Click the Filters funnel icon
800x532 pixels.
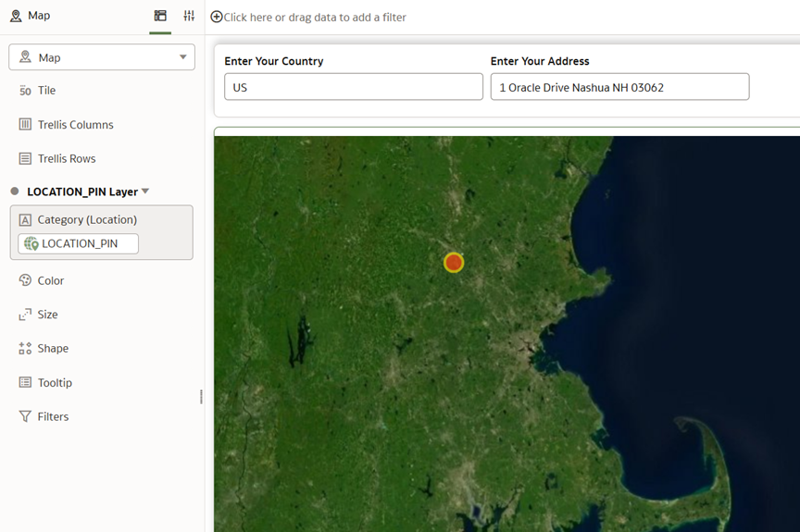25,416
